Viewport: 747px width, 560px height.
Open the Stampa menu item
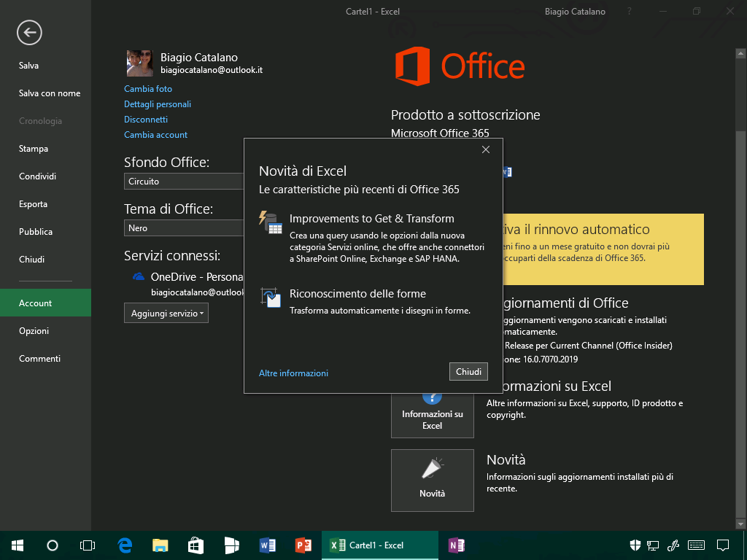34,149
